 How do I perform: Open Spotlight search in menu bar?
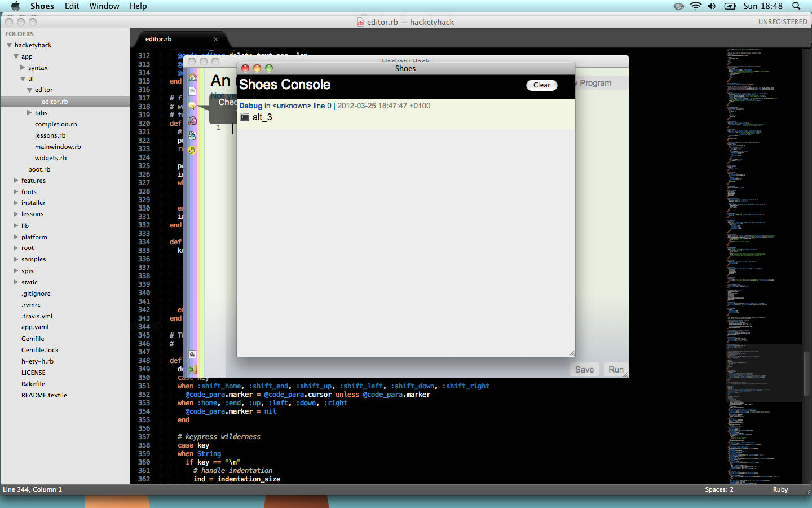coord(796,6)
